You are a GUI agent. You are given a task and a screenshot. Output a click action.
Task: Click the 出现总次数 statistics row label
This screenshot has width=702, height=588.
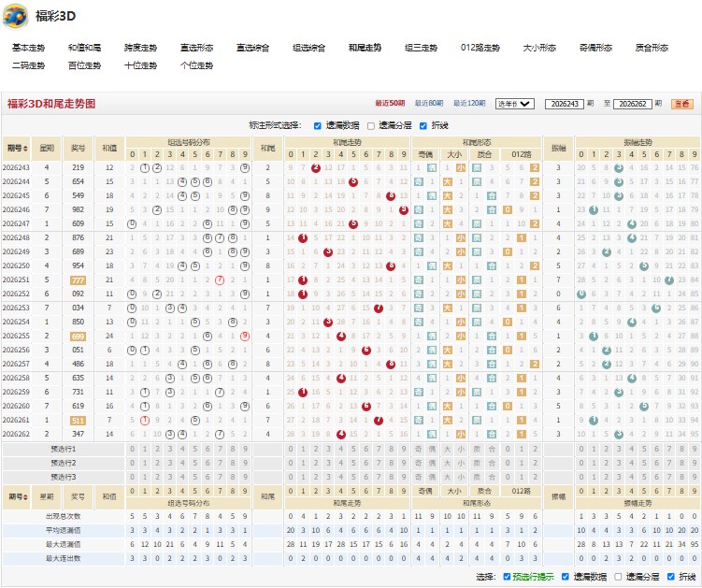coord(64,516)
